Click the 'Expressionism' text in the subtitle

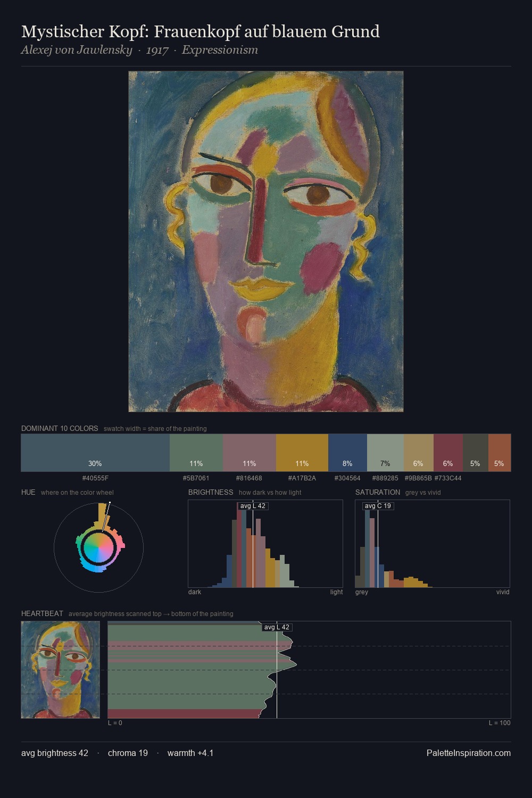pos(220,50)
